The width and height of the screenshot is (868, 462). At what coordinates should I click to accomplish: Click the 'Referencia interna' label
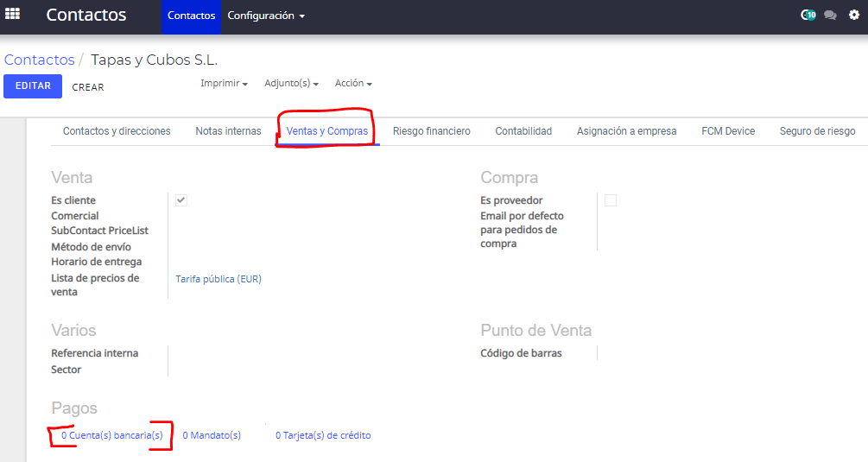(95, 353)
